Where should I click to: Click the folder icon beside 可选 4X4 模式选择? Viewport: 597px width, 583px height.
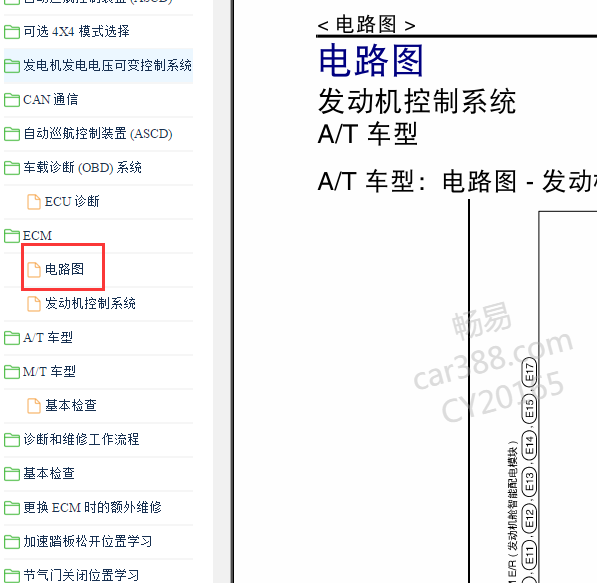[12, 32]
